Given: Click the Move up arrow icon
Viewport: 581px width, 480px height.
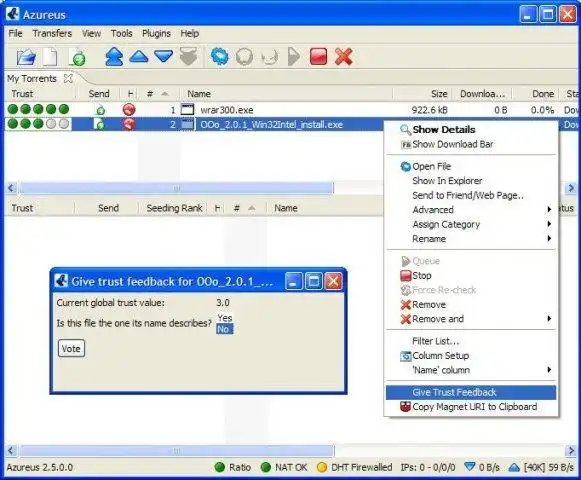Looking at the screenshot, I should 139,56.
